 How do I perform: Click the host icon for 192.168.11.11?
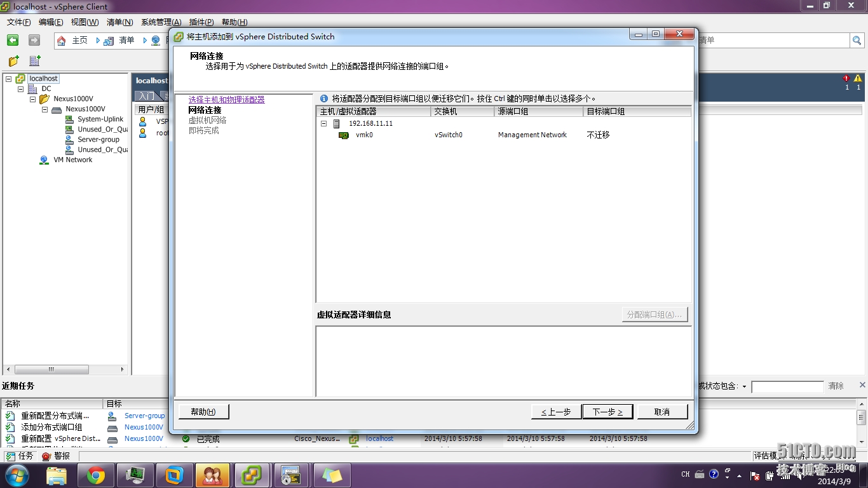337,124
